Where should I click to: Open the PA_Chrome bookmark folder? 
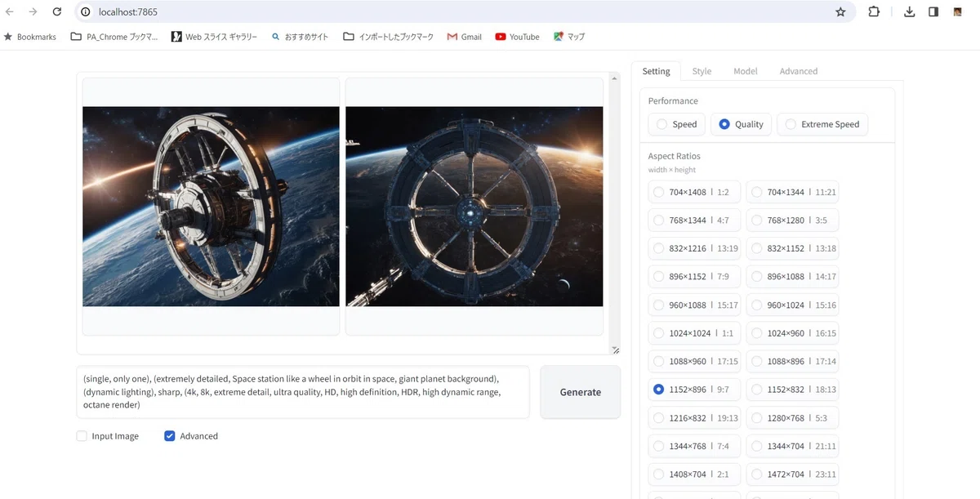click(114, 37)
